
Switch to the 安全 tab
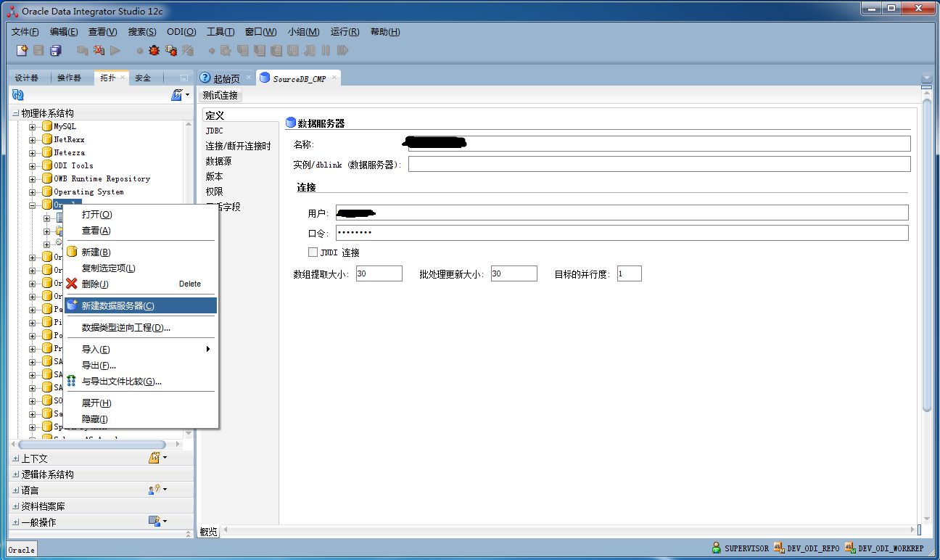[143, 78]
